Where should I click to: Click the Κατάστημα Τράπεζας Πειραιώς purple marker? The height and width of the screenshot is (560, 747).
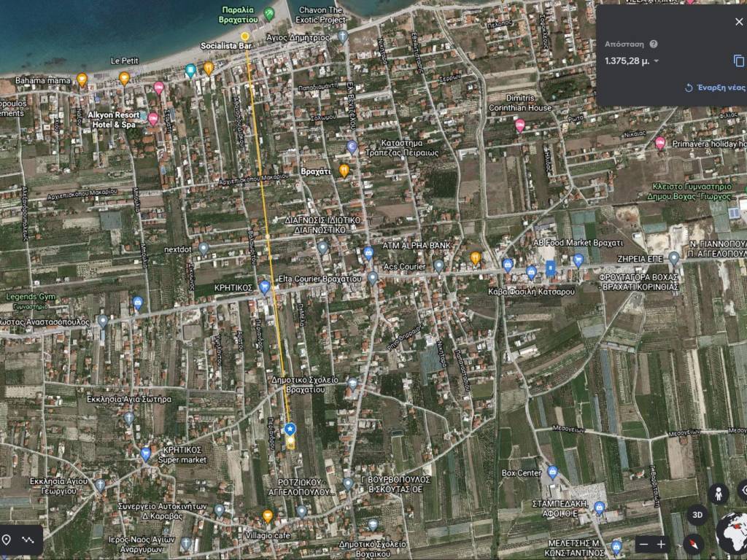pos(352,147)
